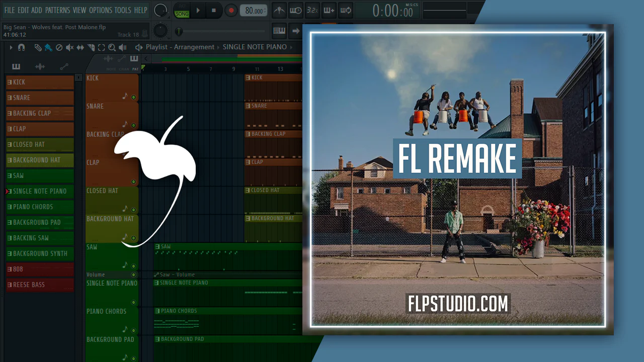This screenshot has width=644, height=362.
Task: Enable wait for input before recording
Action: 296,10
